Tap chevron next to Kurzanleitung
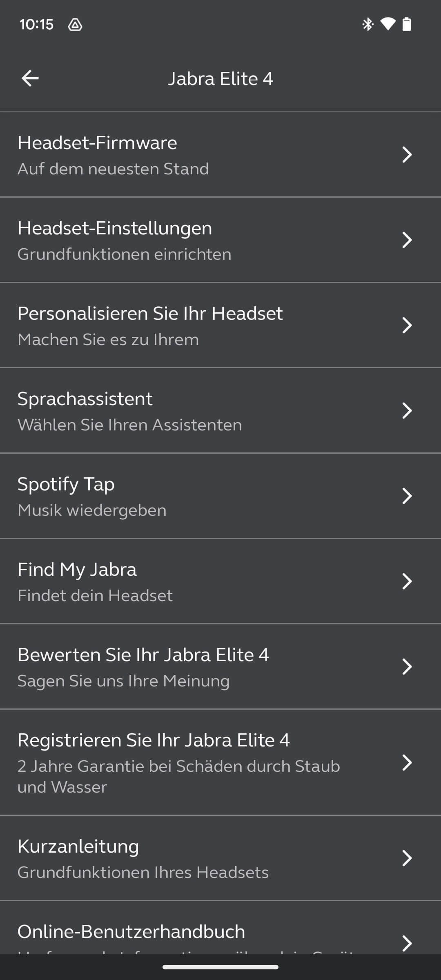The height and width of the screenshot is (980, 441). (407, 858)
